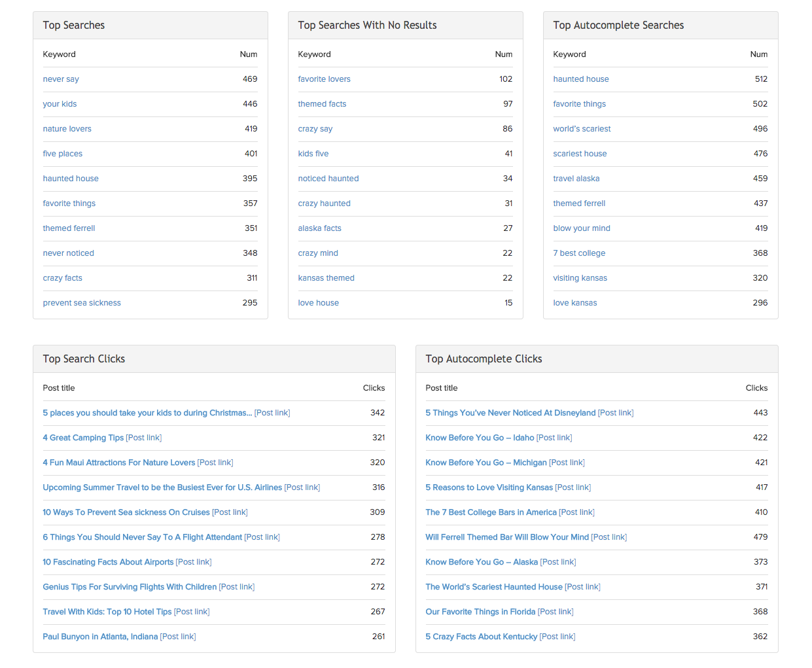Open 'world's scariest' autocomplete keyword
Viewport: 812px width, 668px height.
click(582, 129)
